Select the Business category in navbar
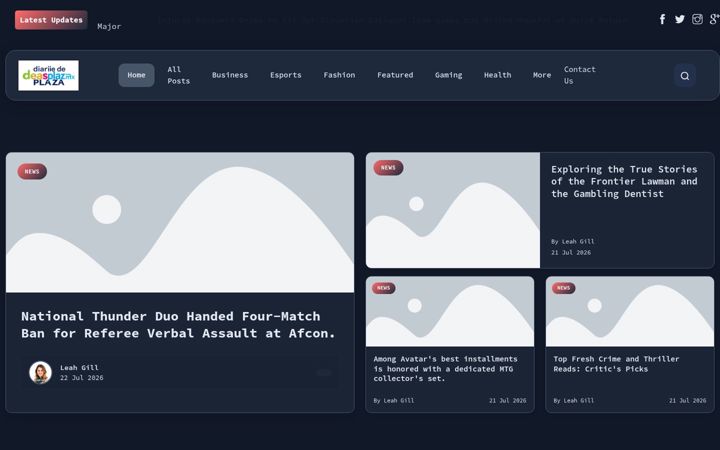This screenshot has width=720, height=450. tap(230, 75)
